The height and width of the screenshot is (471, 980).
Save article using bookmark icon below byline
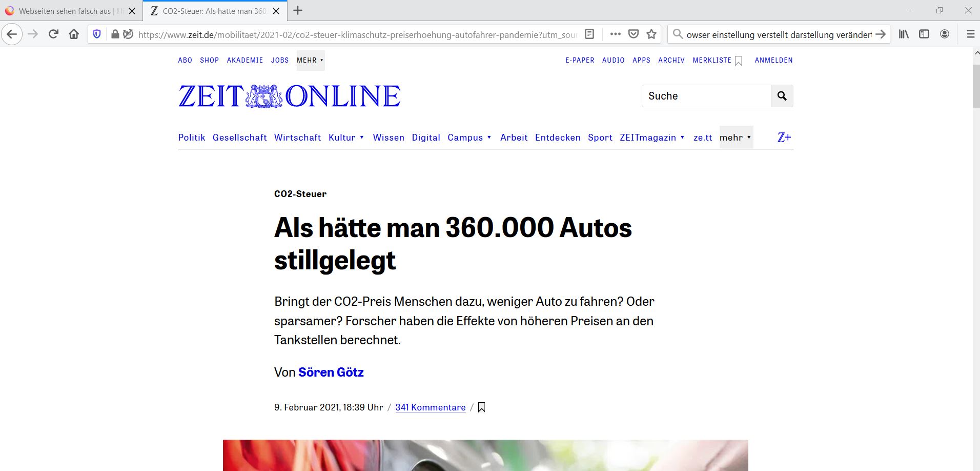tap(481, 407)
